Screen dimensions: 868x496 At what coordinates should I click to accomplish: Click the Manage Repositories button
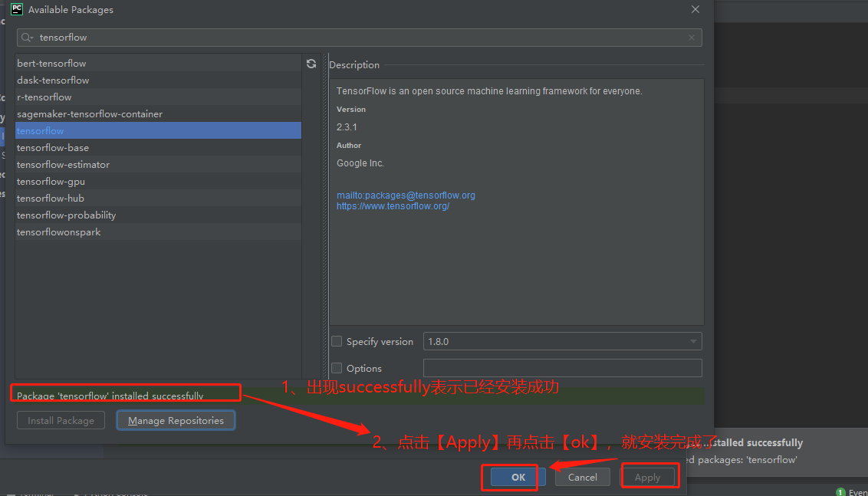click(176, 421)
